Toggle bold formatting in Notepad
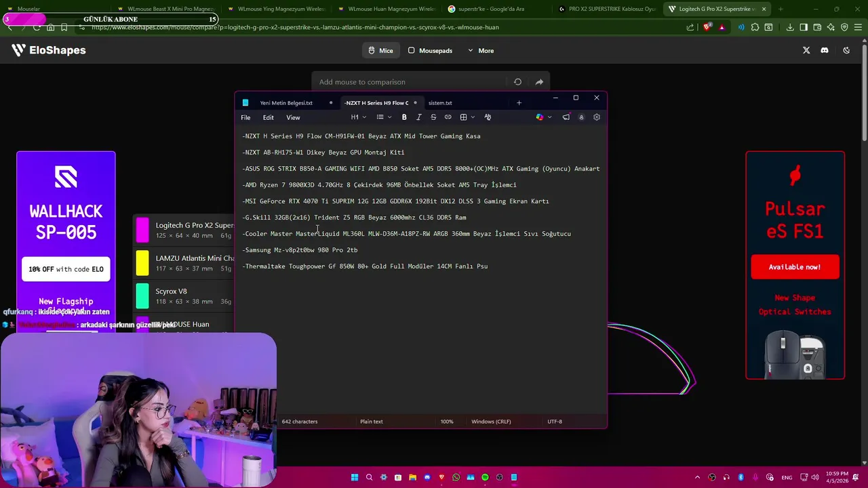The height and width of the screenshot is (488, 868). pos(404,117)
